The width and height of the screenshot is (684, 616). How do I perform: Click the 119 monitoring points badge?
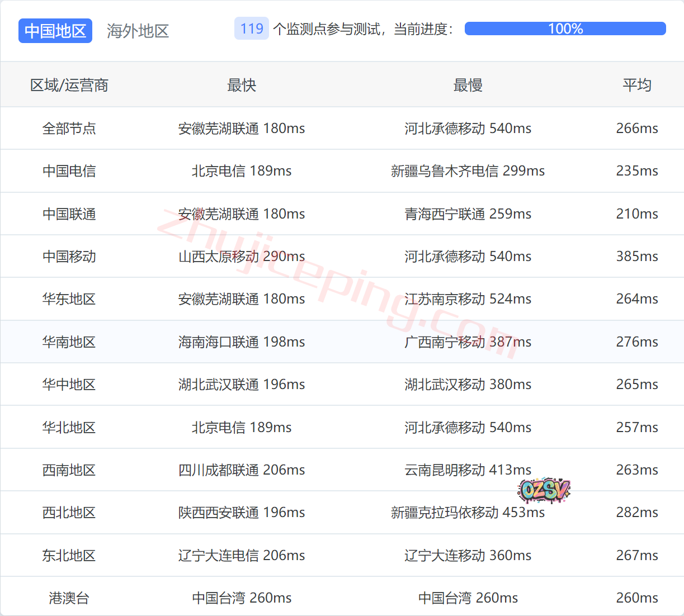click(251, 29)
